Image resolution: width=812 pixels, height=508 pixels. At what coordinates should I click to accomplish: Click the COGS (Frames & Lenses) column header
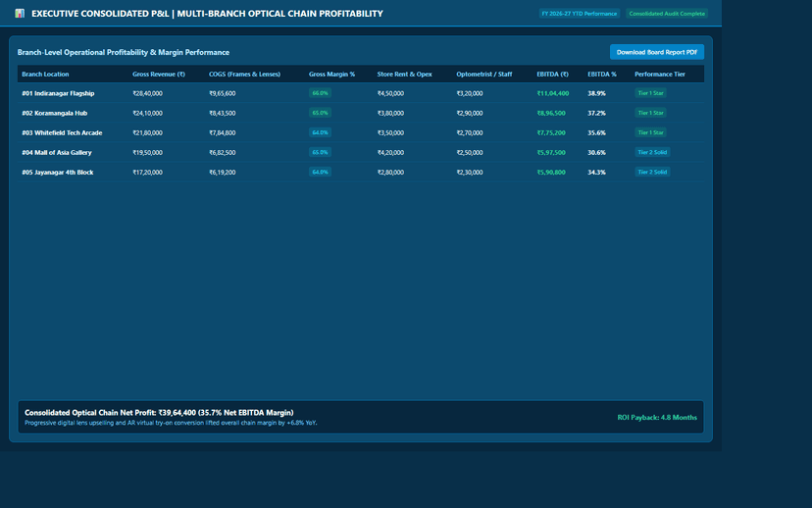point(244,75)
